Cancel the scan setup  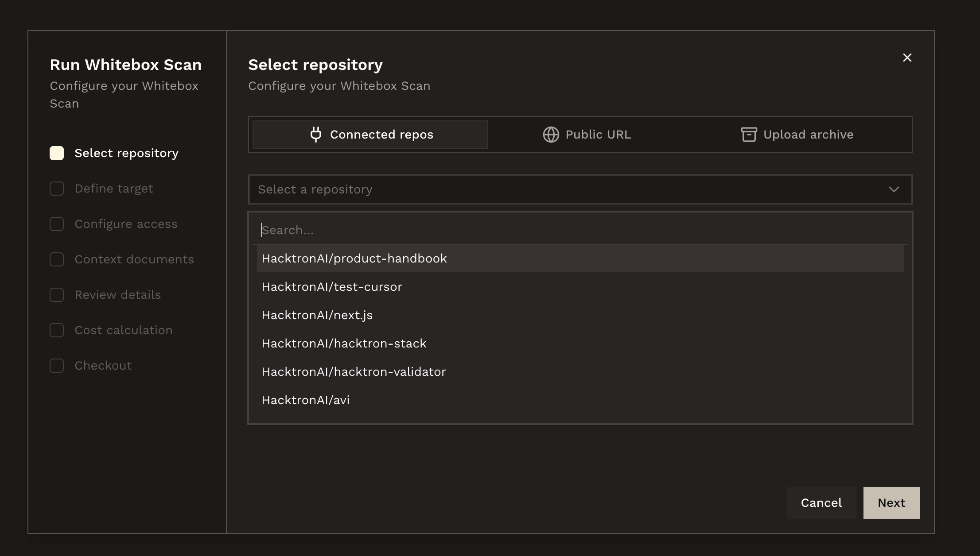click(821, 503)
